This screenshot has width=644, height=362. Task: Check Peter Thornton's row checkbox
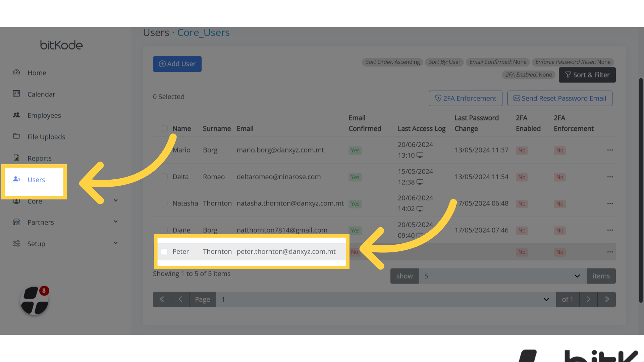164,252
